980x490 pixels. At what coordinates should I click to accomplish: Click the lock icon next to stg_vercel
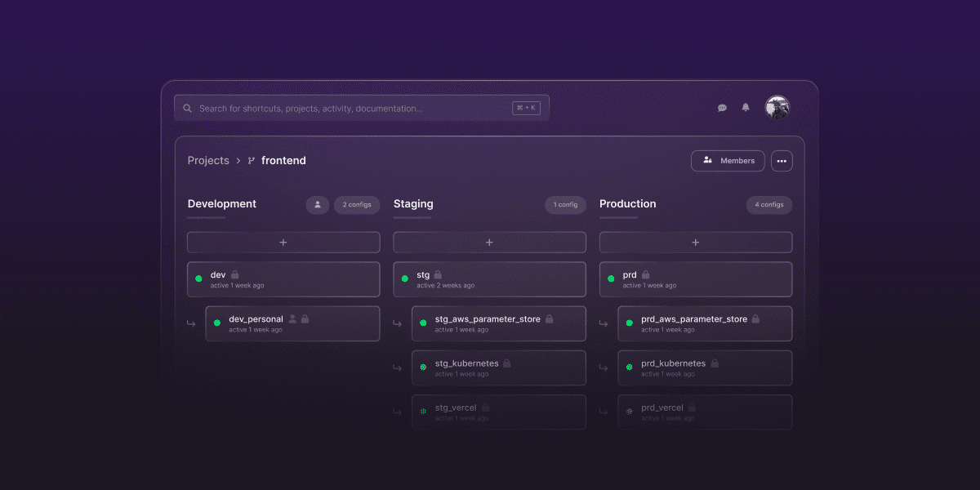(x=486, y=408)
